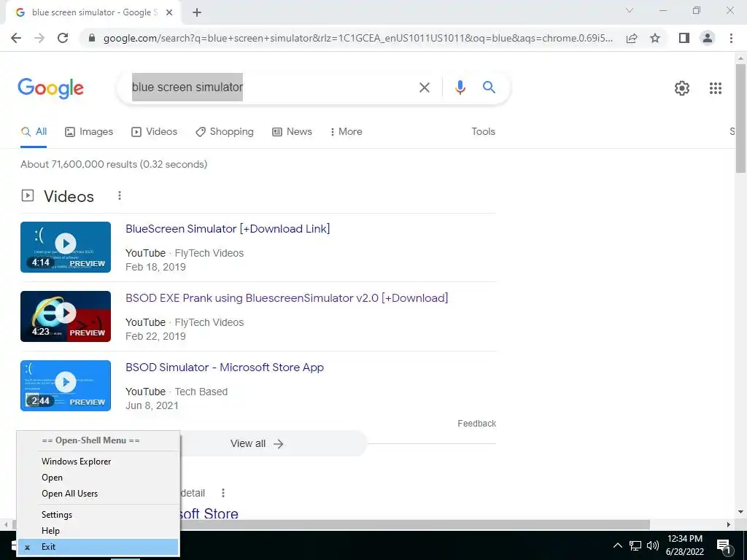Expand the More search filters

click(347, 132)
